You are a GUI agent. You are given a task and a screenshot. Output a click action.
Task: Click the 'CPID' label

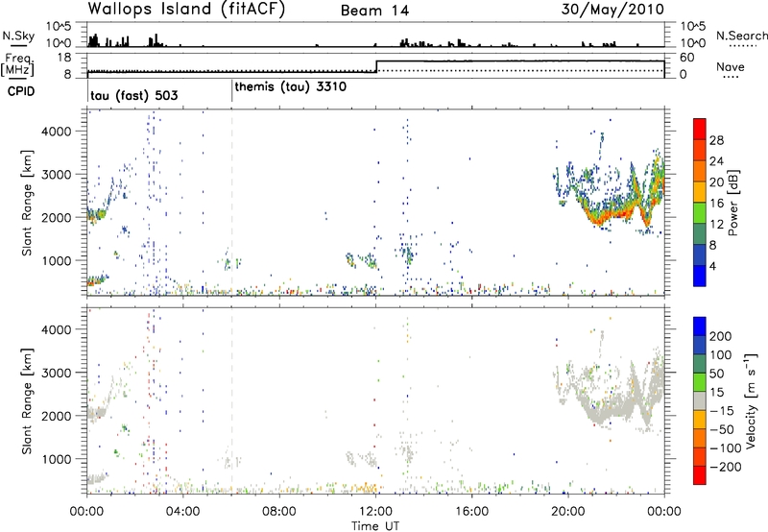[21, 91]
